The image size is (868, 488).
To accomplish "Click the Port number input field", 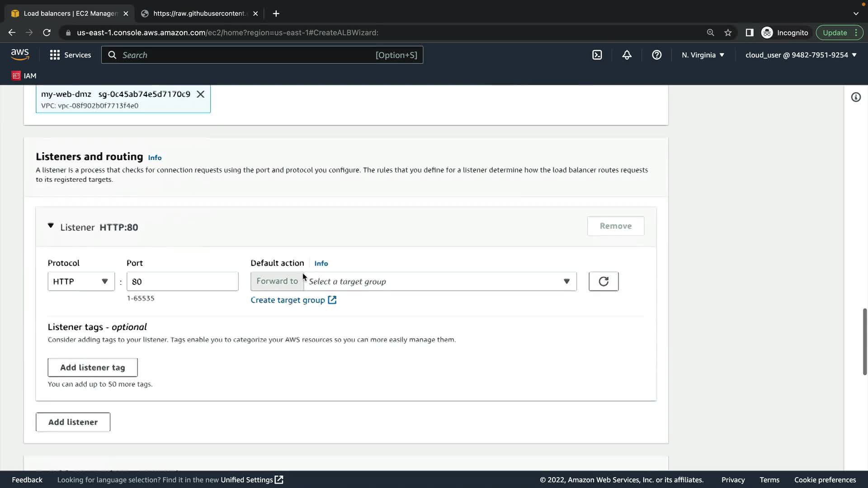I will (x=182, y=282).
